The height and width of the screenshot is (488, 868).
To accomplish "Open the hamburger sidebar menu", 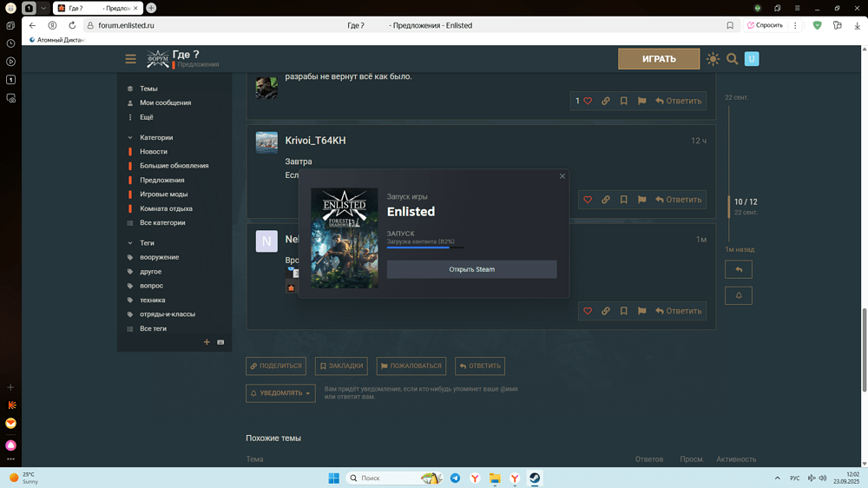I will (130, 59).
